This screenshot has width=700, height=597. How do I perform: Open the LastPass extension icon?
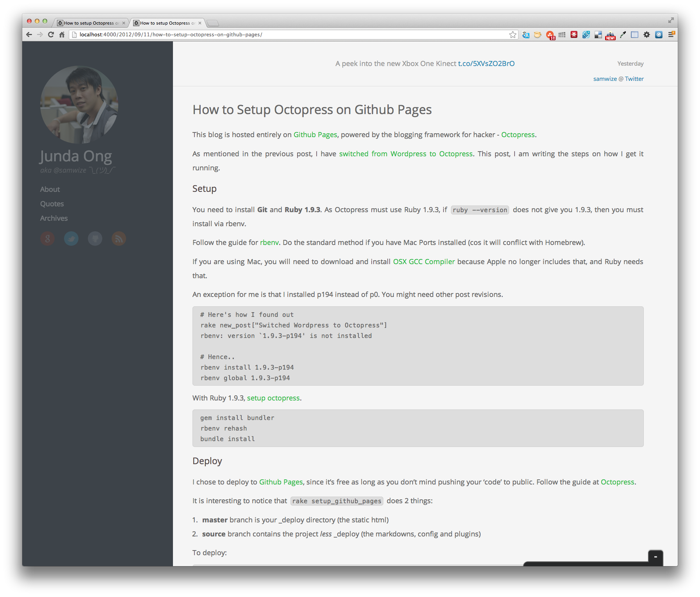pyautogui.click(x=574, y=35)
